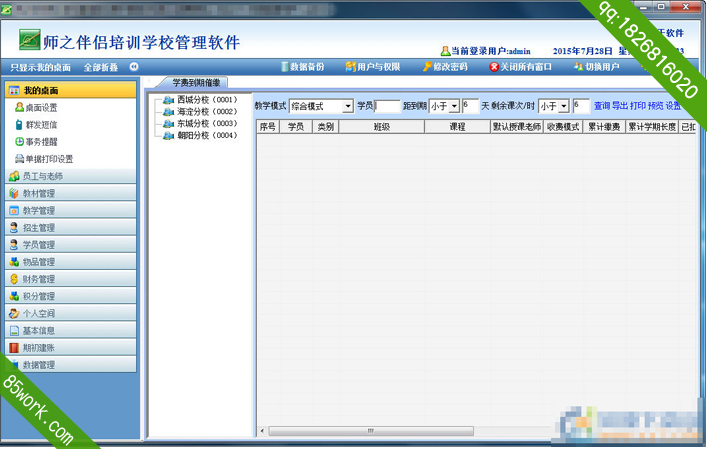Click 关闭所有窗口 red close icon
The height and width of the screenshot is (449, 707).
(494, 67)
